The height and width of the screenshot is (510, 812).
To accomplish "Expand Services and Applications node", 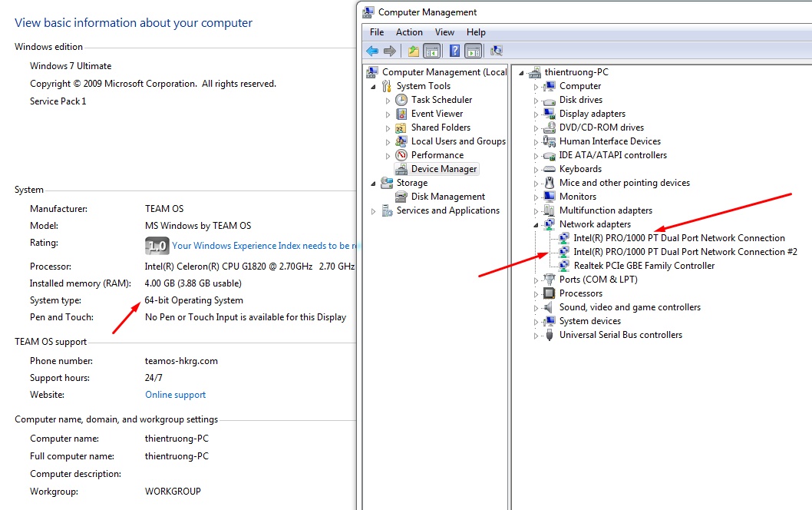I will [373, 211].
